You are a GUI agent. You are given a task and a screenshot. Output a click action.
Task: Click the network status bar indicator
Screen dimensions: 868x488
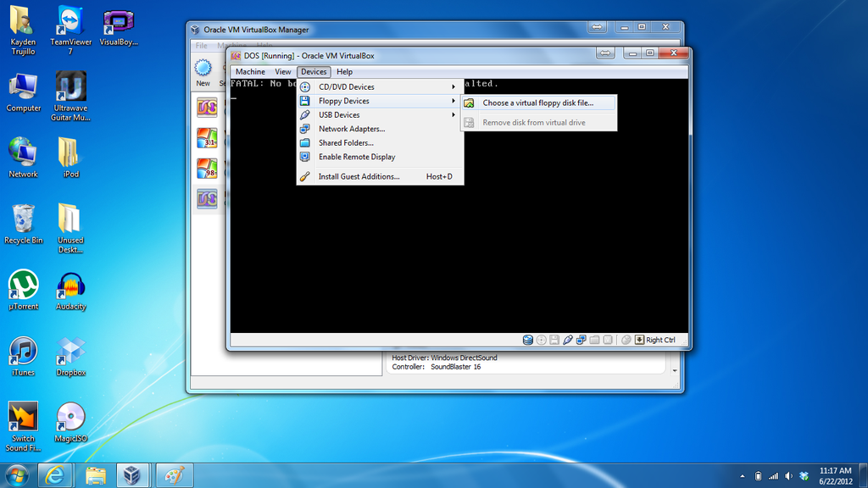pos(581,340)
